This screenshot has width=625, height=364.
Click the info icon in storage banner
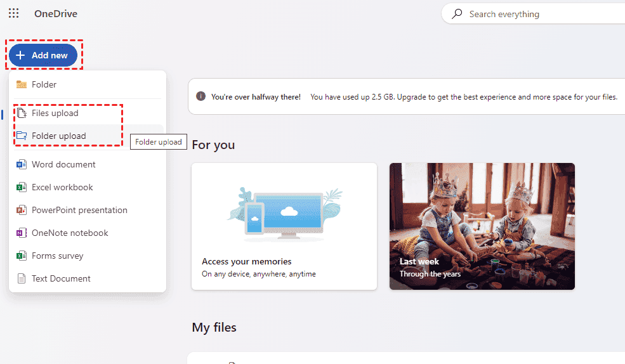(x=201, y=96)
